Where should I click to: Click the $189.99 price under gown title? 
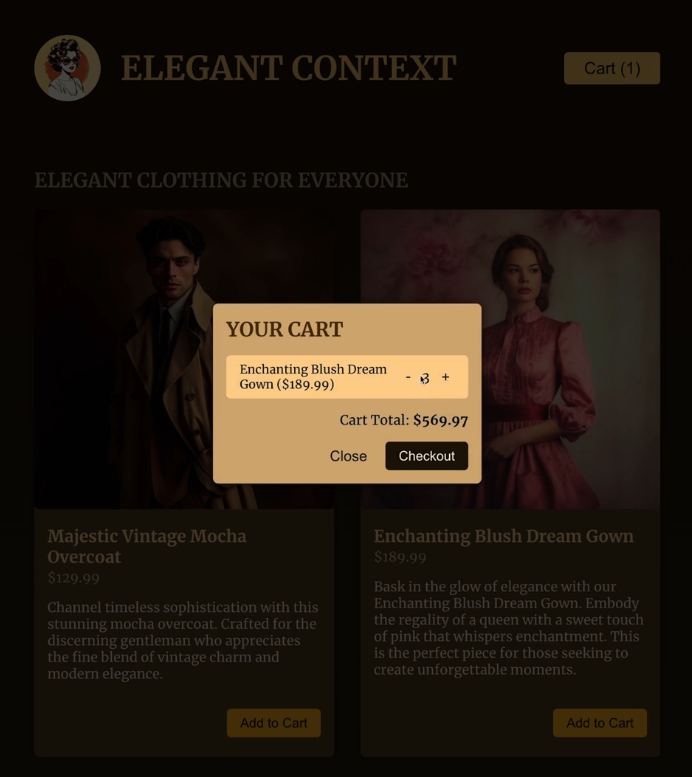(x=400, y=557)
